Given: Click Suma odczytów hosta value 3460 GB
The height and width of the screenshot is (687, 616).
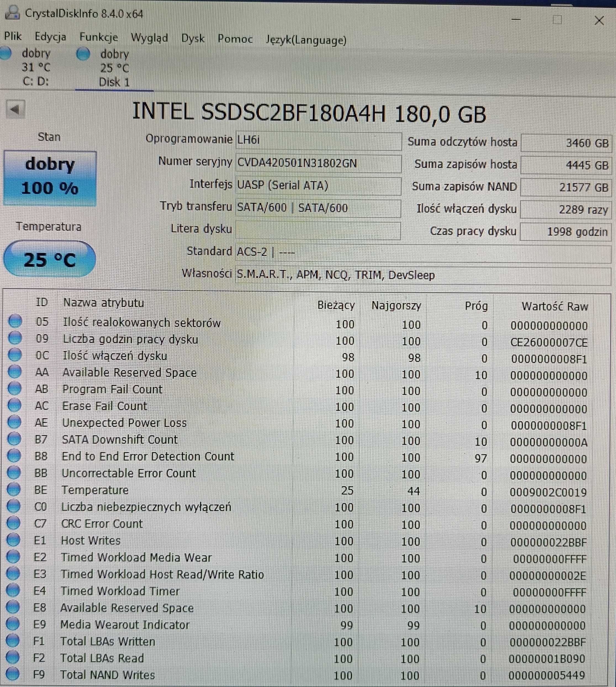Looking at the screenshot, I should pyautogui.click(x=566, y=143).
